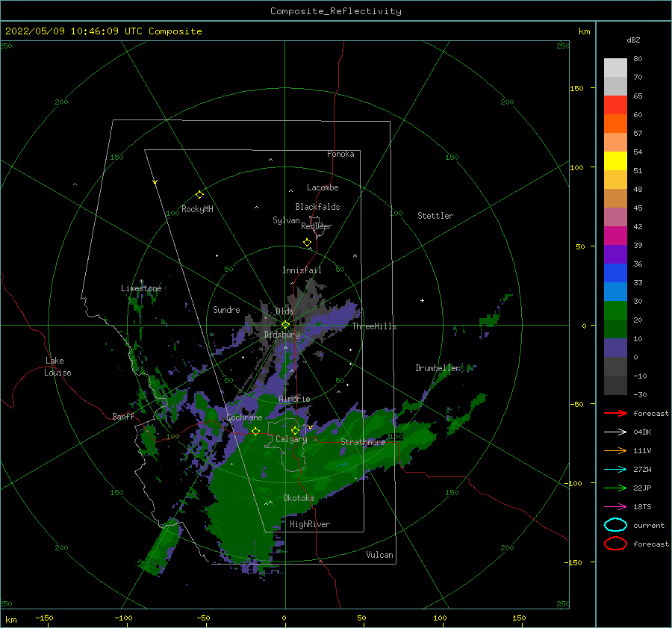Click the Calgary city label
This screenshot has width=672, height=628.
pyautogui.click(x=291, y=439)
